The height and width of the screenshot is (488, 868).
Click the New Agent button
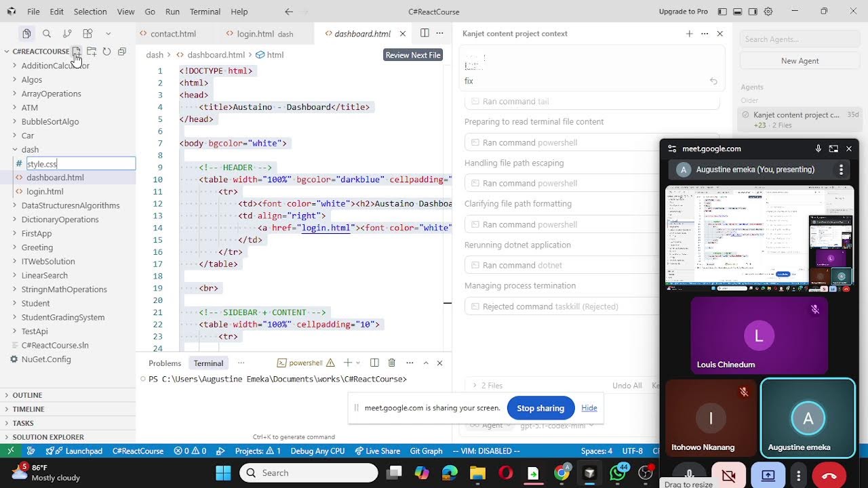800,61
